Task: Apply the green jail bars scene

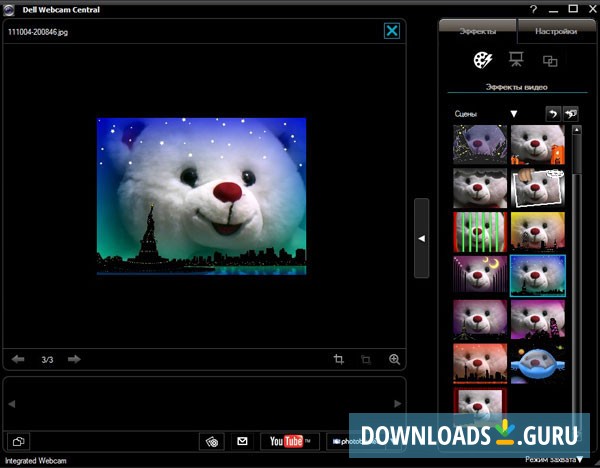Action: tap(480, 232)
